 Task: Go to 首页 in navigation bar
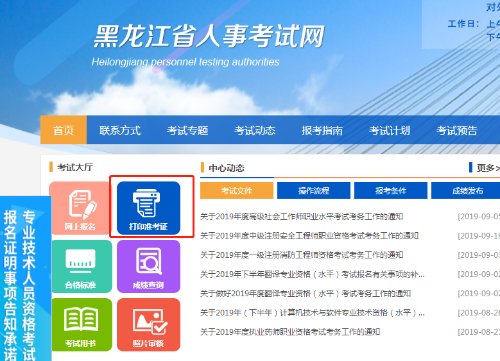click(64, 130)
